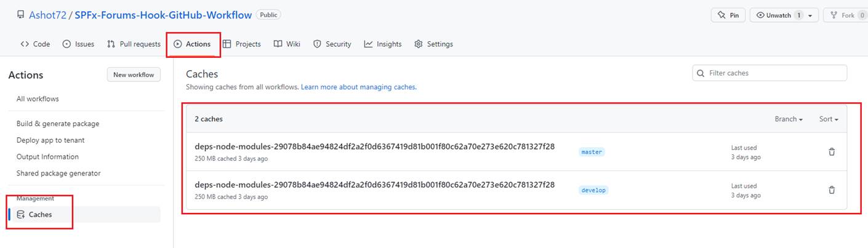
Task: Go to the Pull requests tab
Action: [x=134, y=44]
